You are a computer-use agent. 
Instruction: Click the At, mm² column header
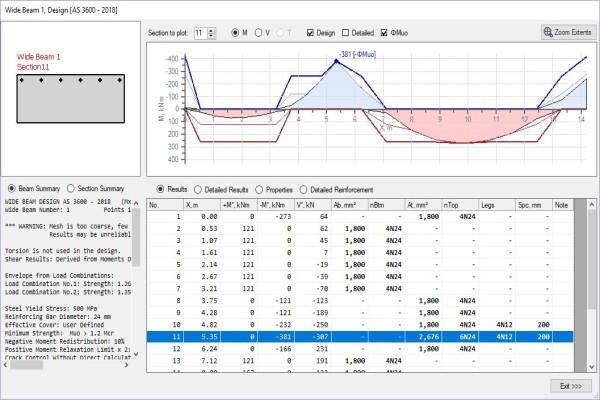pyautogui.click(x=423, y=205)
